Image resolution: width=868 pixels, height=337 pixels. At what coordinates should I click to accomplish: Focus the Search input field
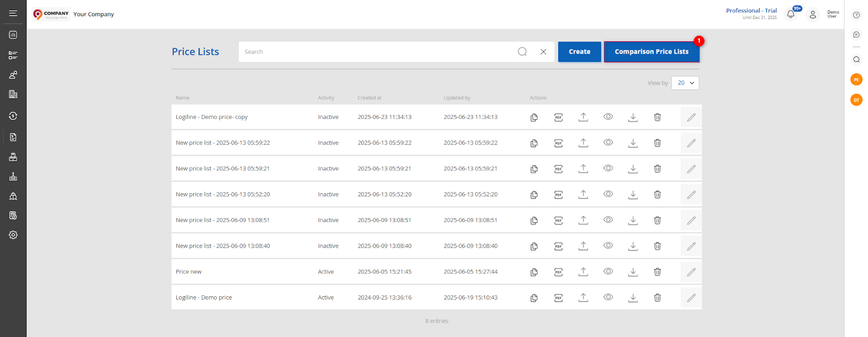[377, 52]
